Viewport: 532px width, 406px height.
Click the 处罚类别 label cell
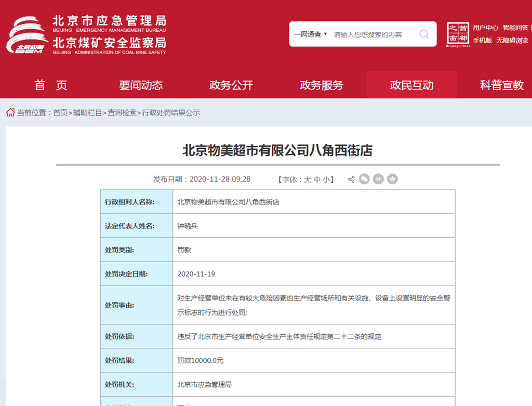point(137,250)
